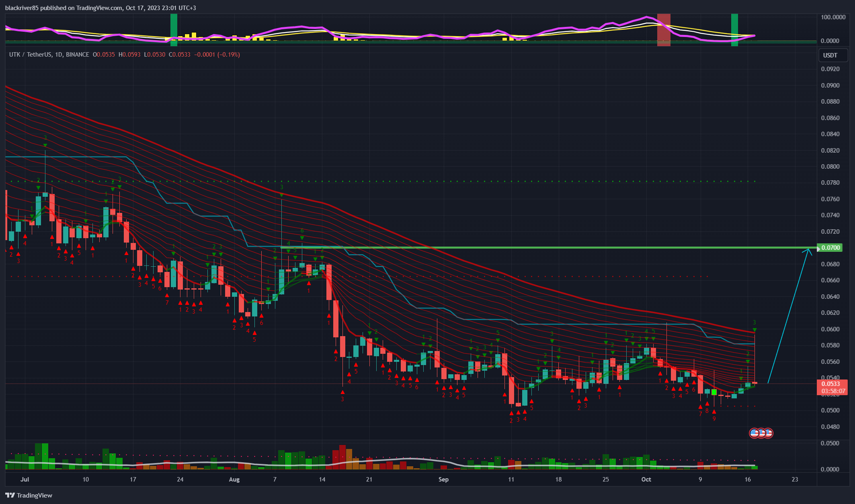The height and width of the screenshot is (504, 855).
Task: Open the rightmost US economic event flag
Action: coord(768,433)
